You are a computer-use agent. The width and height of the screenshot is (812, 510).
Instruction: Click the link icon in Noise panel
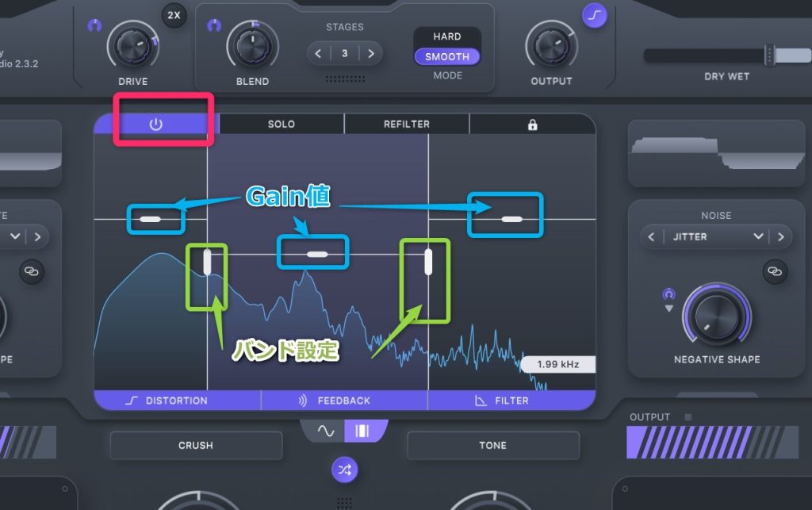pos(774,272)
